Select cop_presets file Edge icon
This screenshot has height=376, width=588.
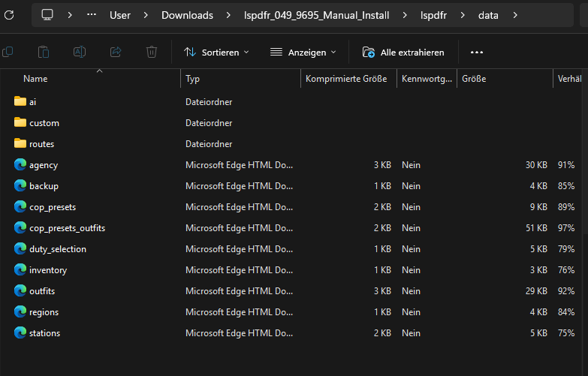(20, 206)
